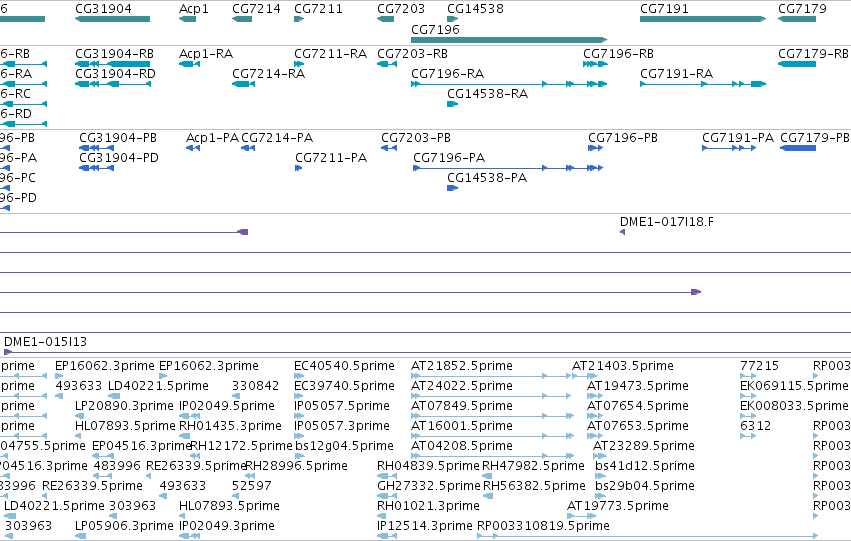Image resolution: width=851 pixels, height=541 pixels.
Task: Select transcript CG31904-RB
Action: point(115,54)
